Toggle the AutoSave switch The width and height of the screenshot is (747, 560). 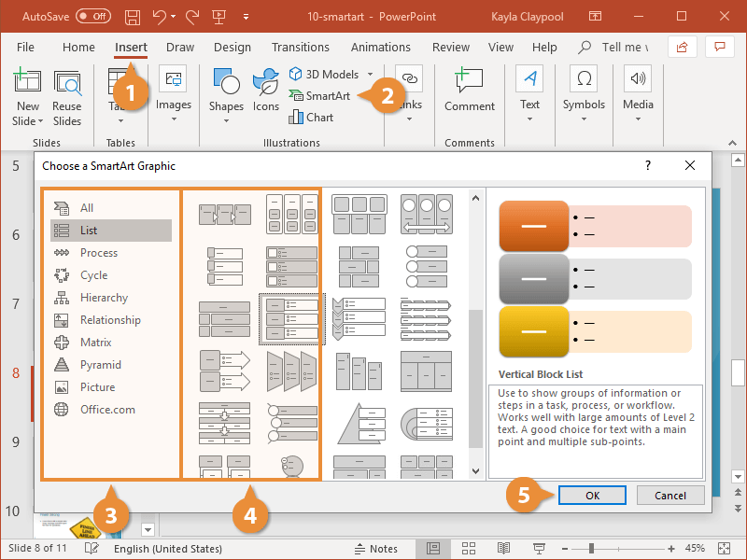coord(93,17)
